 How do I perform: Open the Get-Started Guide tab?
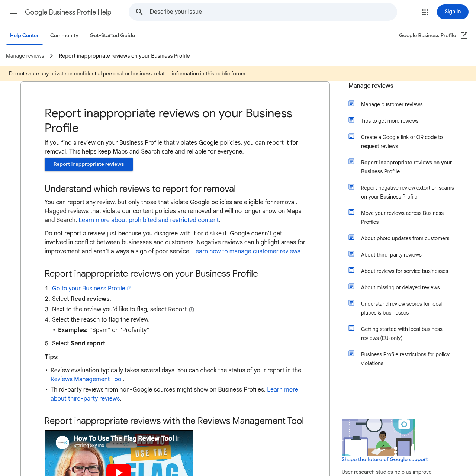(112, 36)
